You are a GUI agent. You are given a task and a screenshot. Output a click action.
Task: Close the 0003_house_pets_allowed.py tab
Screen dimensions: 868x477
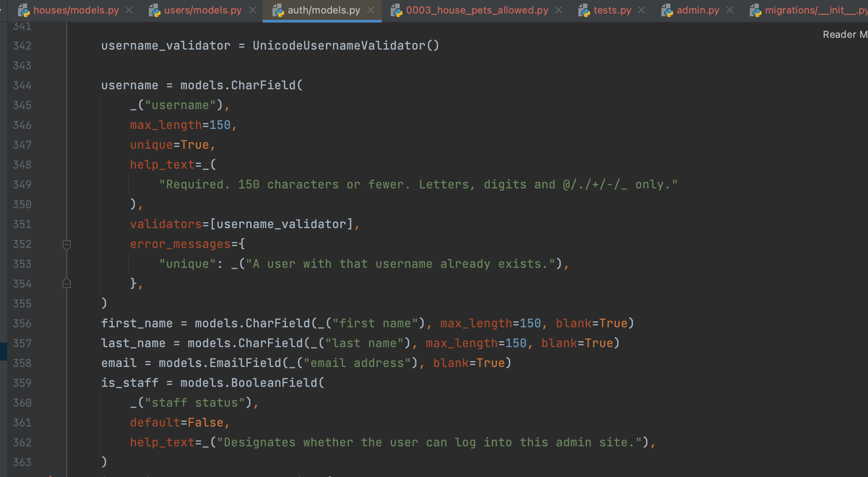pos(559,10)
